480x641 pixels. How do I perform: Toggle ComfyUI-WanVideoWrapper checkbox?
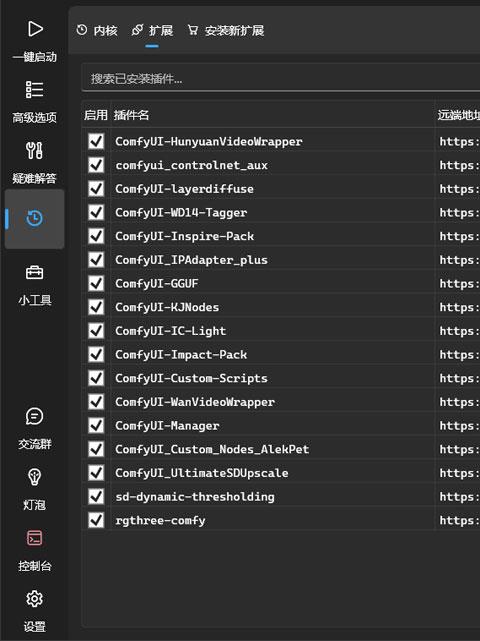96,402
